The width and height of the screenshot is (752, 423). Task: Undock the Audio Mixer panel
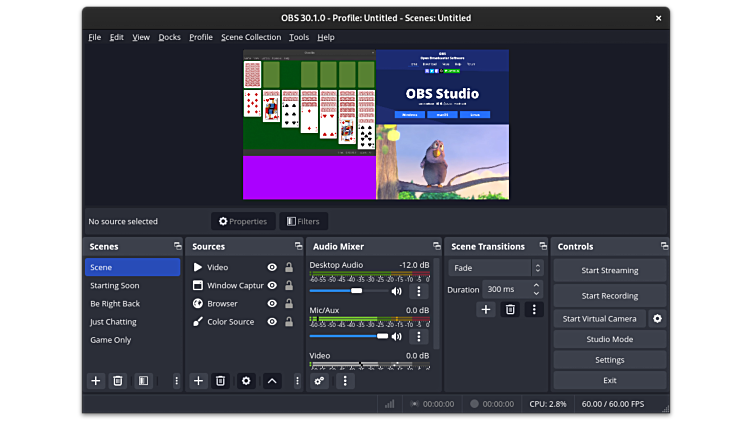[436, 246]
